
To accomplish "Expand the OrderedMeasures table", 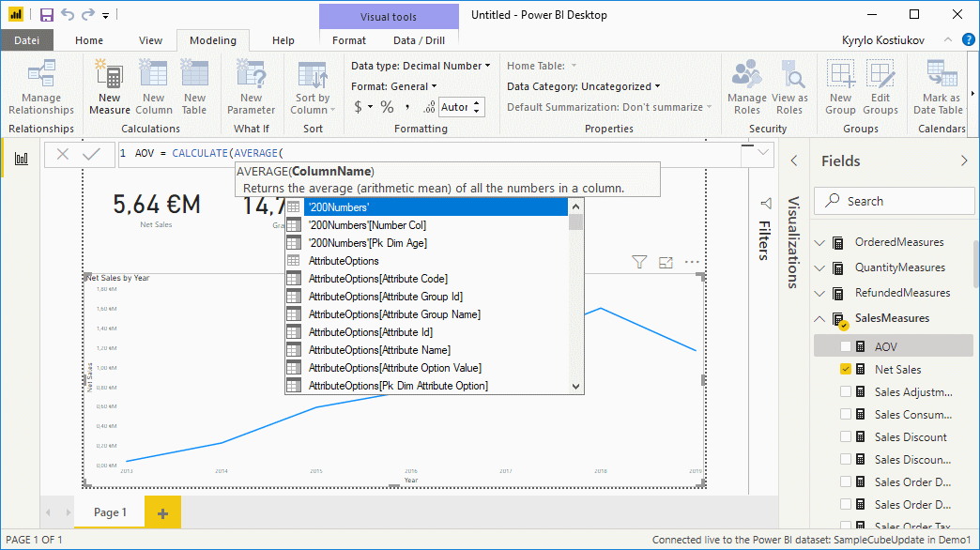I will (x=820, y=242).
